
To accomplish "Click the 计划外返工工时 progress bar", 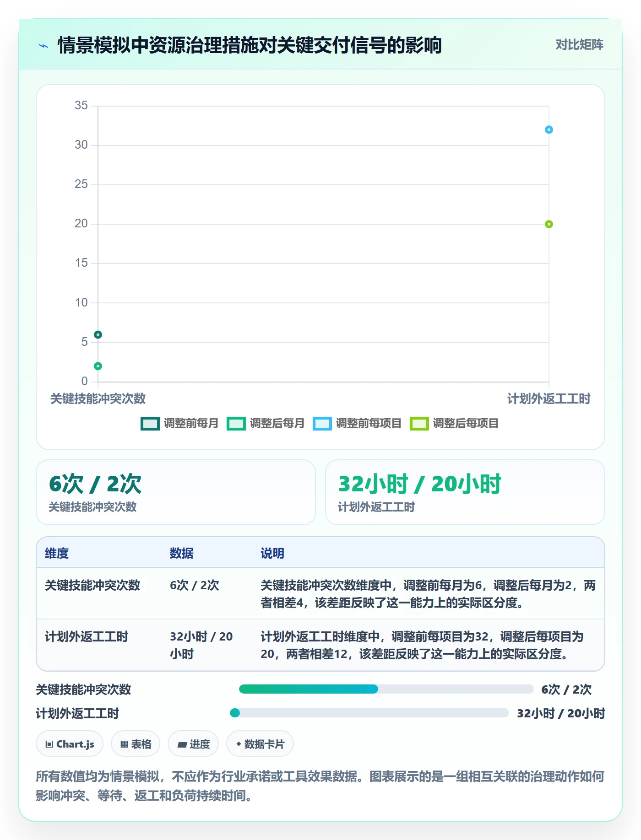I will click(369, 713).
